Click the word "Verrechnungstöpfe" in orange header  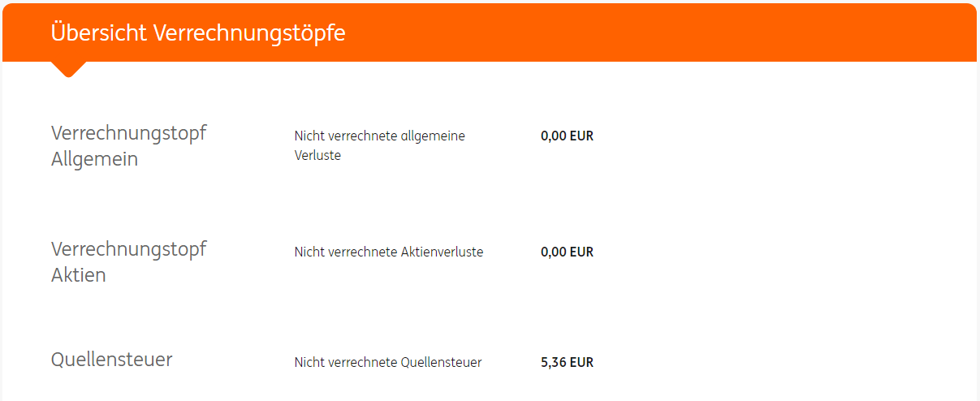[249, 32]
